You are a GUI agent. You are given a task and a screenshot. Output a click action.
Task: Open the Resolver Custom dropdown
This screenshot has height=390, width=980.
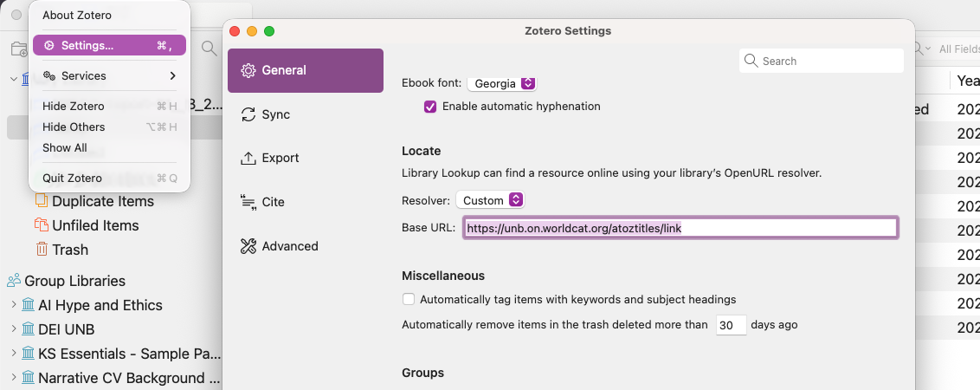pos(490,200)
